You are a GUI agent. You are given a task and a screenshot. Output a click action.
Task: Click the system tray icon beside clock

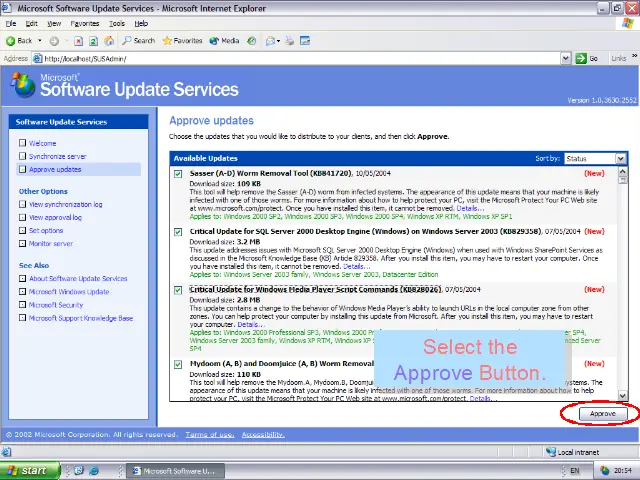[604, 471]
